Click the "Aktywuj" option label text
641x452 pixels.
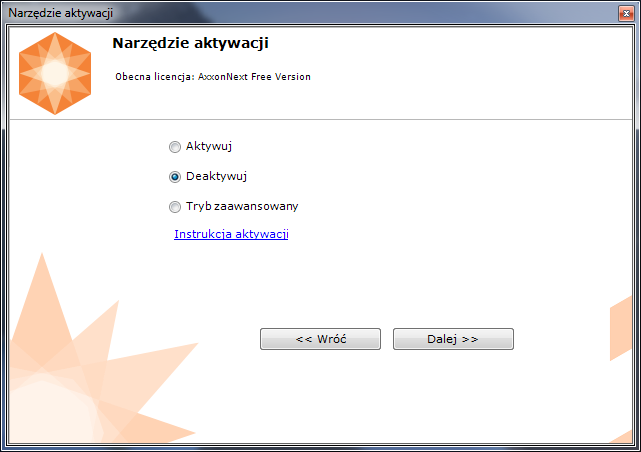[x=209, y=146]
